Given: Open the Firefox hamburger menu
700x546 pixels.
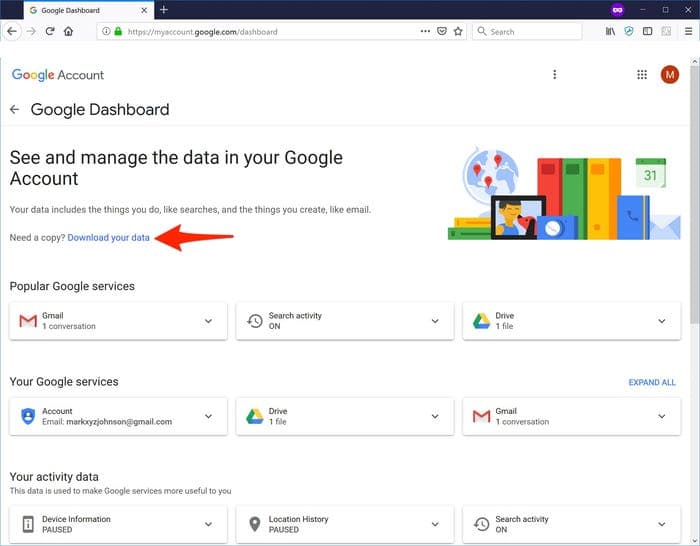Looking at the screenshot, I should [688, 31].
